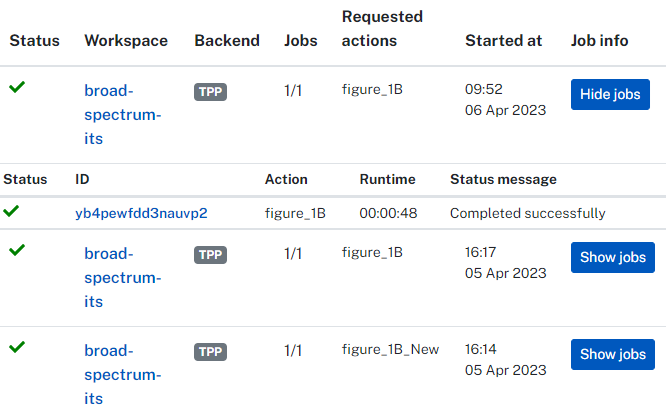
Task: Click green checkmark beside job yb4pewfdd3nauvp2
Action: [11, 211]
